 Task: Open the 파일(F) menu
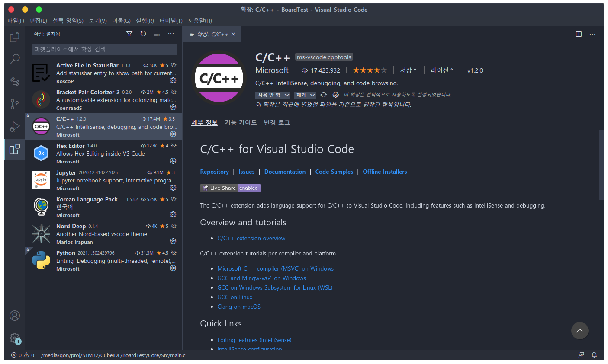16,21
